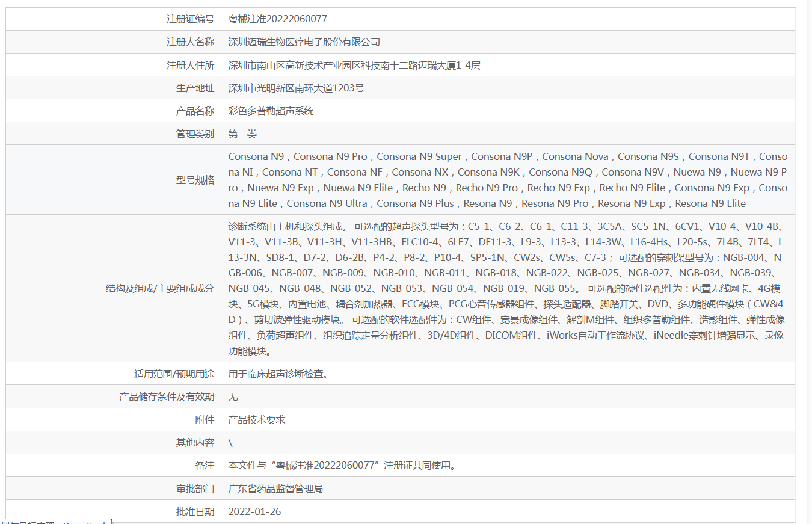Click the 注册人住所 label
Viewport: 812px width, 524px height.
(x=190, y=65)
